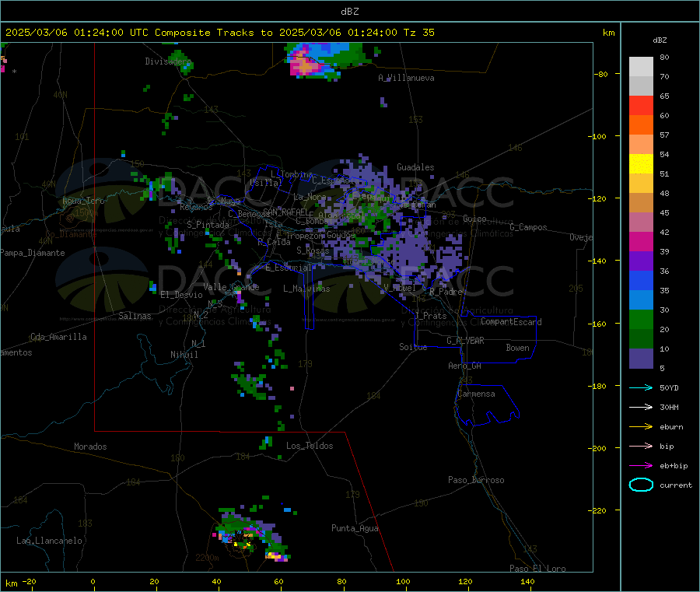Select the light blue 30 dBZ color band
Image resolution: width=700 pixels, height=592 pixels.
(641, 300)
